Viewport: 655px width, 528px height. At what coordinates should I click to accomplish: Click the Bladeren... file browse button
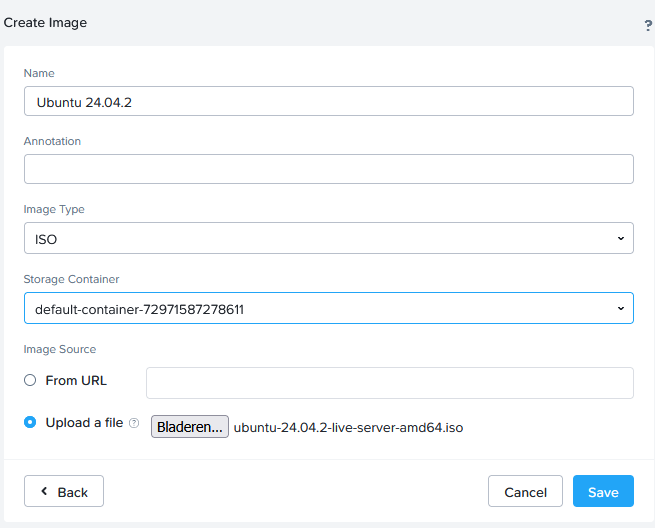[189, 427]
